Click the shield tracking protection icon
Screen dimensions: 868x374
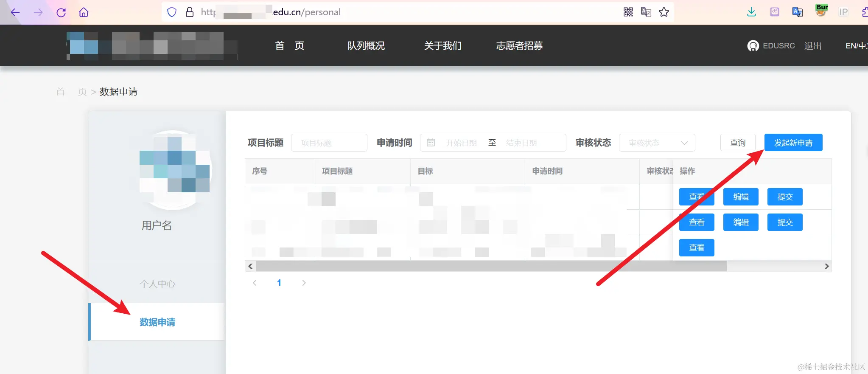(172, 12)
